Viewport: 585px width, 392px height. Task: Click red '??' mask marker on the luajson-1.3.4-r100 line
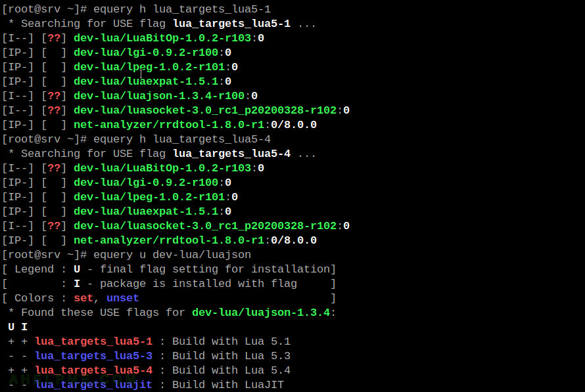coord(54,96)
